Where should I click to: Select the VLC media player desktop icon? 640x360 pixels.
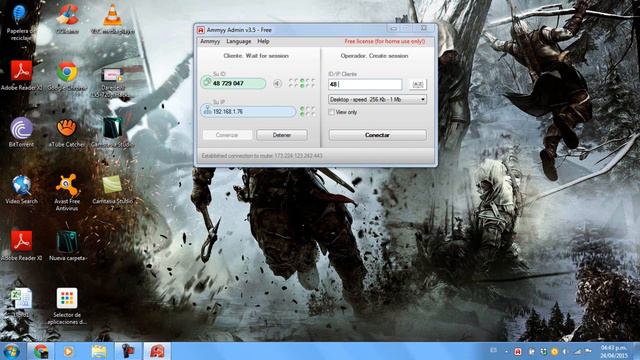point(112,19)
